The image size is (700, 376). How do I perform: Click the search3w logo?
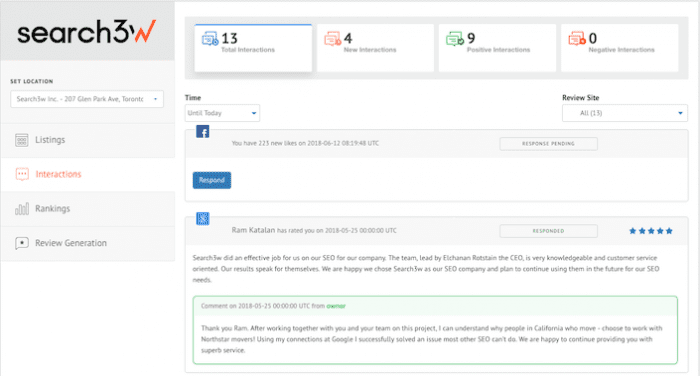87,32
